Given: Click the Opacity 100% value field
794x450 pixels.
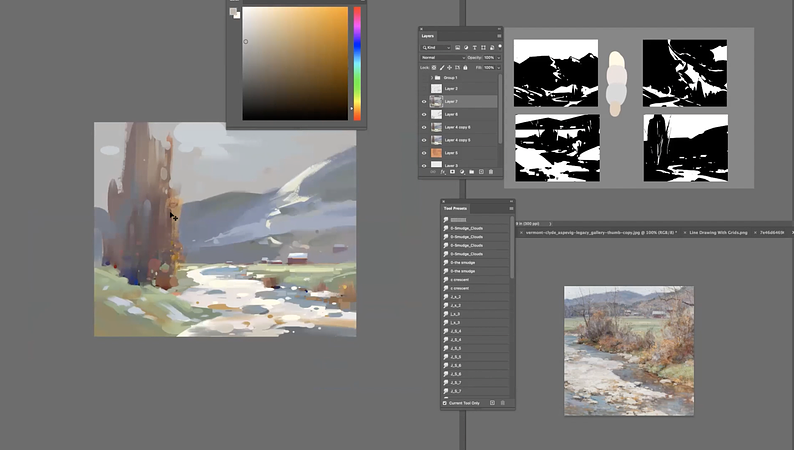Looking at the screenshot, I should (x=489, y=58).
